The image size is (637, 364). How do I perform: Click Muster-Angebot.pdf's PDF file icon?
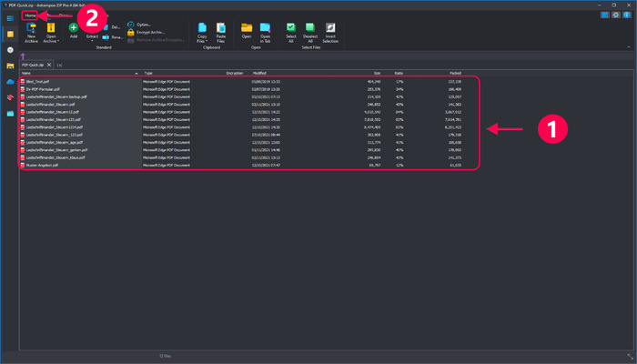[23, 166]
